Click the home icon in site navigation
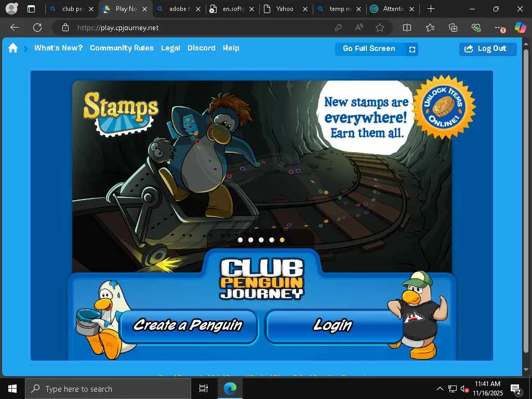The image size is (532, 399). pyautogui.click(x=13, y=48)
